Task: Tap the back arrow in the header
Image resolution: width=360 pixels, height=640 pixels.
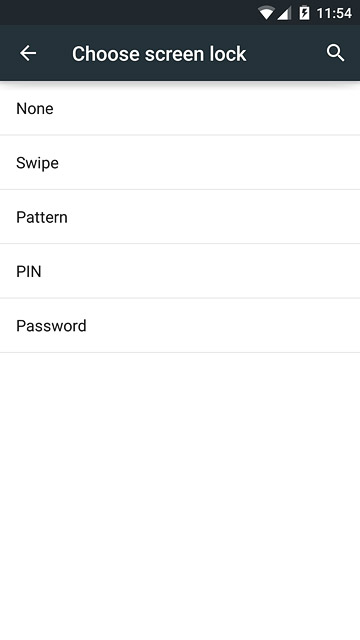Action: tap(28, 53)
